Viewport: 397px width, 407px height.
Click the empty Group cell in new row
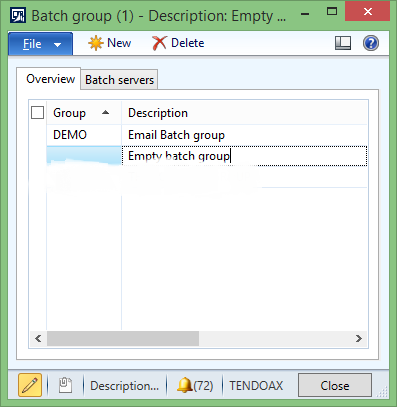pos(84,156)
